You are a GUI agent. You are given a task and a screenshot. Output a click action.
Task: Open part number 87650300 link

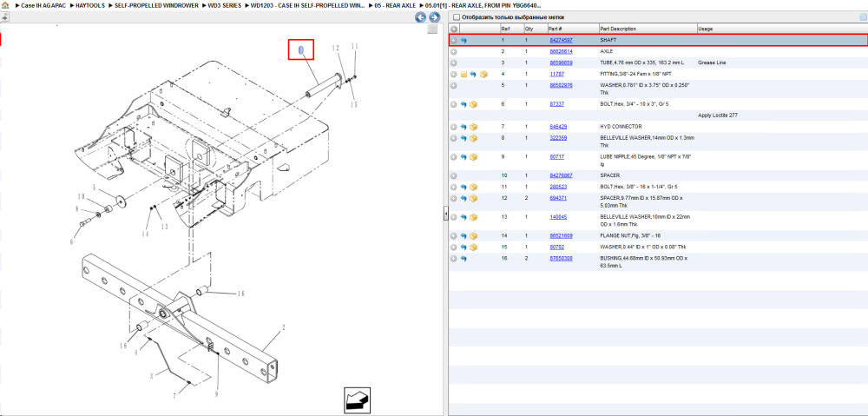pyautogui.click(x=561, y=259)
